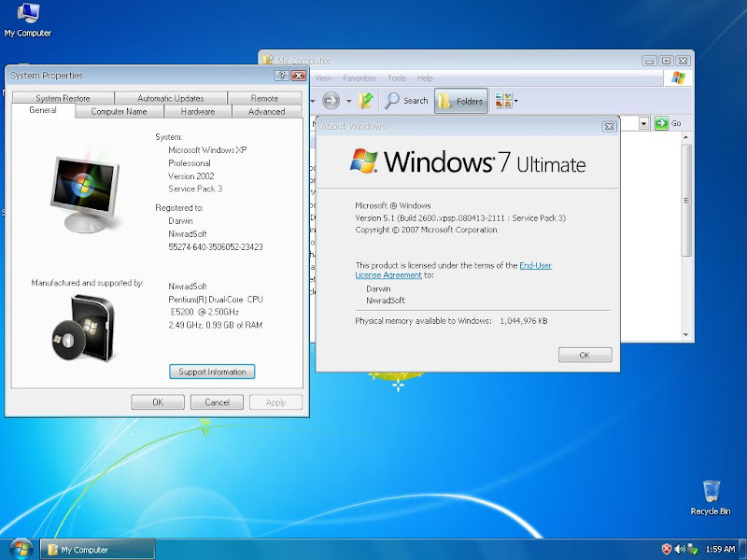
Task: Open Search in Explorer toolbar
Action: point(406,101)
